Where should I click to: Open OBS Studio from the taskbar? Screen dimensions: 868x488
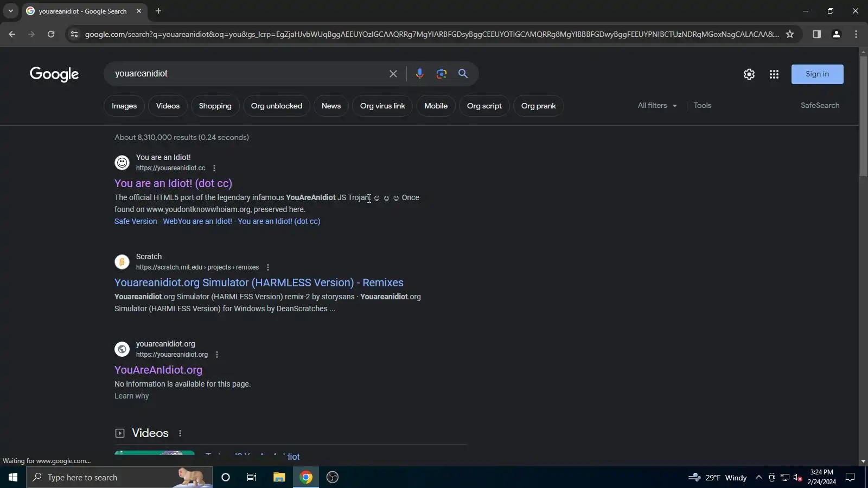pos(333,477)
